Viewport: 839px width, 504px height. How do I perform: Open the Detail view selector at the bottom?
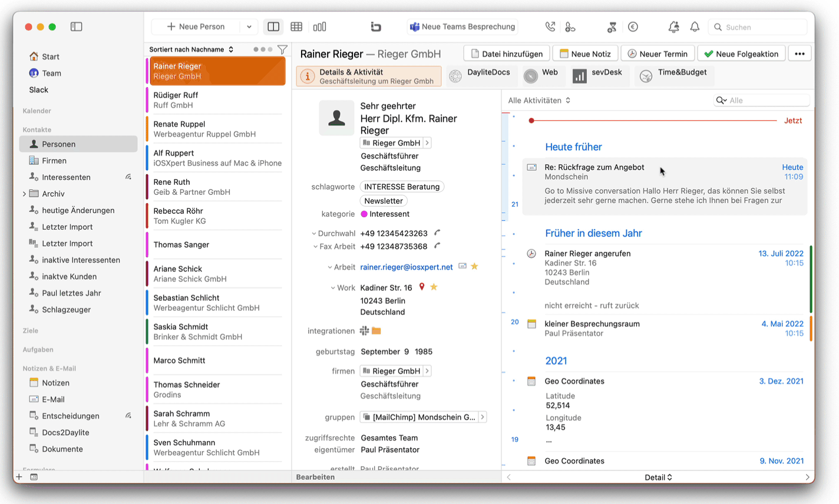click(x=658, y=477)
